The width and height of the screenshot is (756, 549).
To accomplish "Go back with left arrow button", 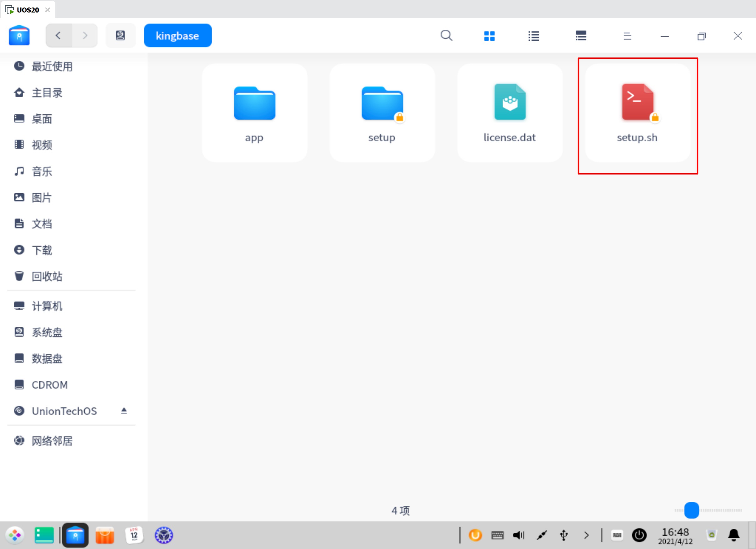I will point(58,35).
